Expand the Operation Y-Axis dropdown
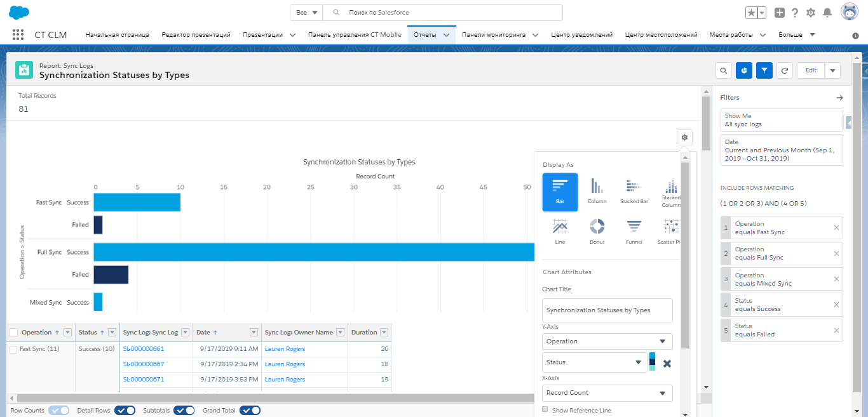Image resolution: width=868 pixels, height=417 pixels. [x=607, y=341]
